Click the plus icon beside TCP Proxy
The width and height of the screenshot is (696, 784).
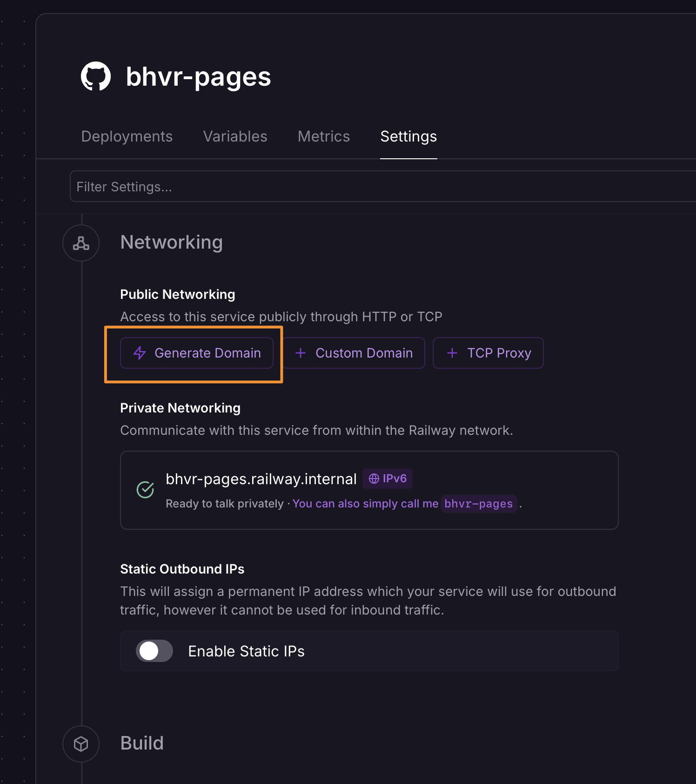[452, 353]
